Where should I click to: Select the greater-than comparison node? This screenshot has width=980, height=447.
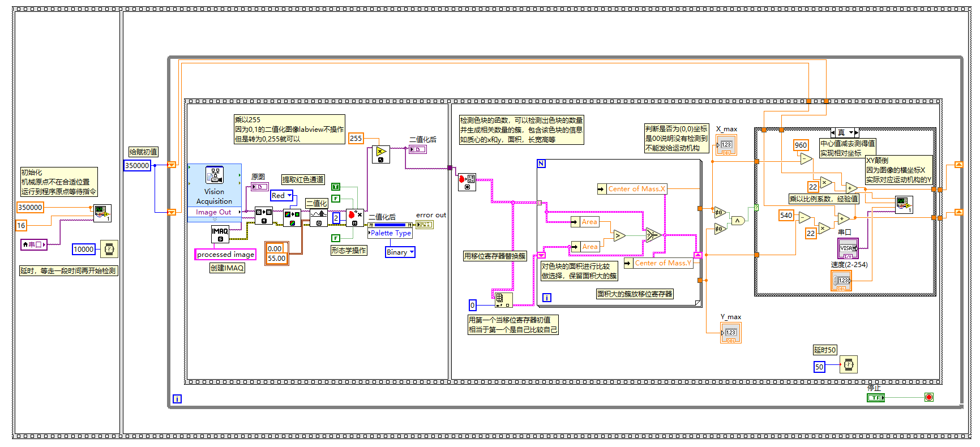(x=619, y=235)
